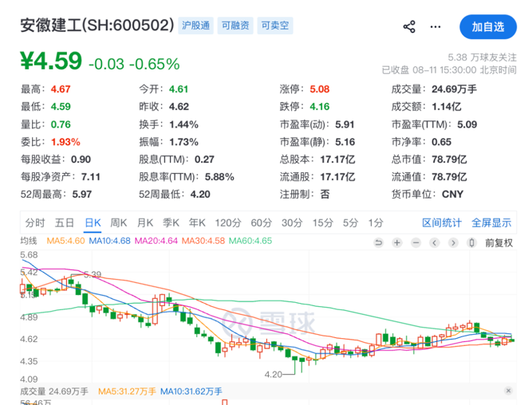This screenshot has width=532, height=405.
Task: Select the 年K chart tab
Action: (x=197, y=223)
